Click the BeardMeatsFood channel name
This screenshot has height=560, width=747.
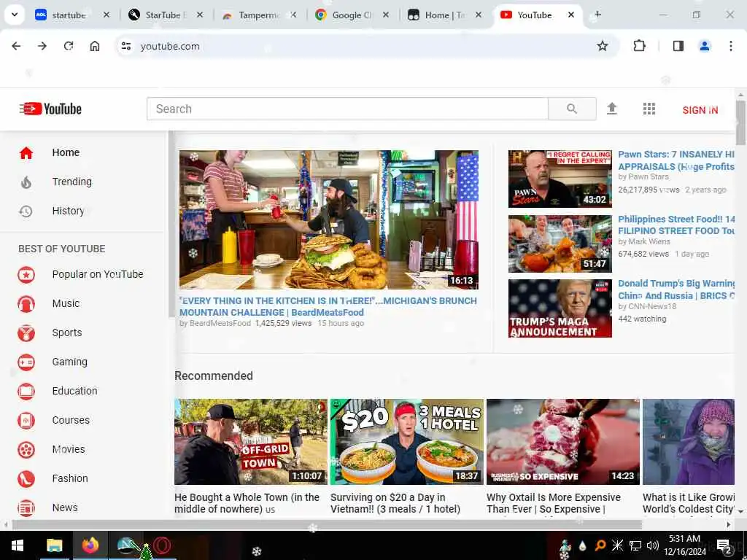(x=220, y=323)
